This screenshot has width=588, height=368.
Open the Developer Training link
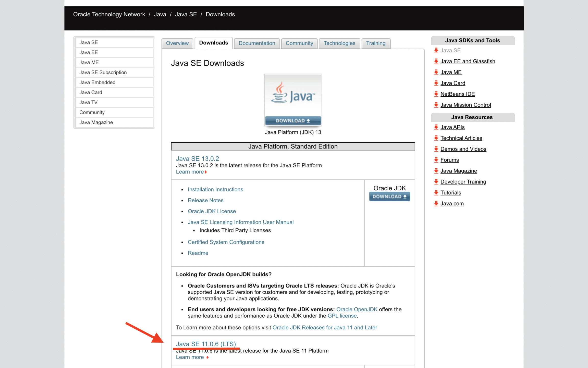point(463,182)
